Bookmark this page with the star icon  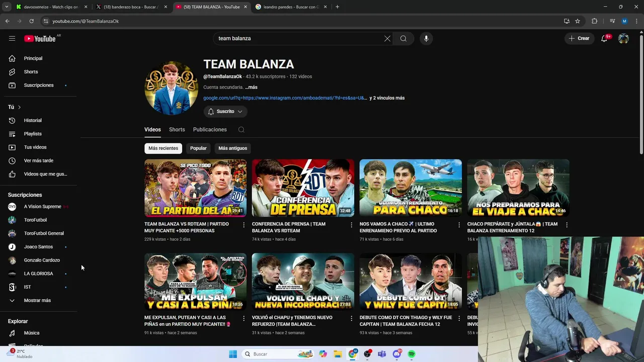[x=578, y=21]
